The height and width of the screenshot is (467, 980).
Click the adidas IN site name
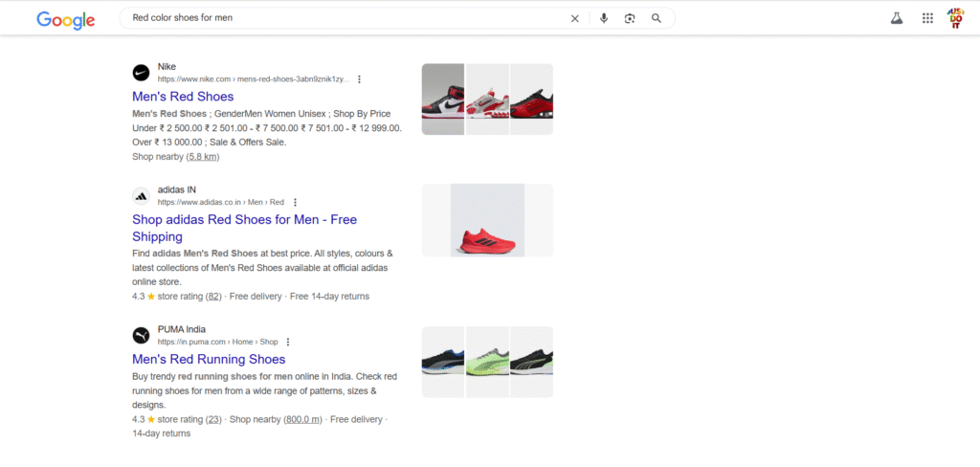point(177,190)
